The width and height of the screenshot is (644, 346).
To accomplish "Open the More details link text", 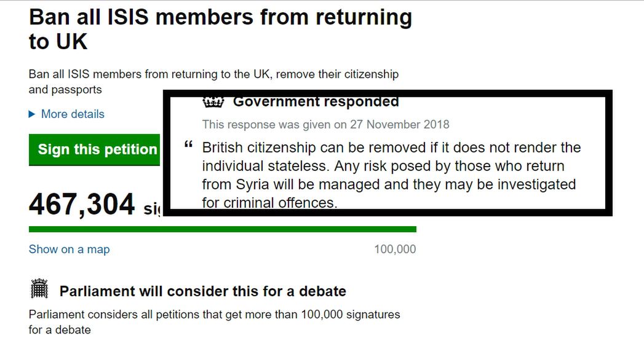I will point(73,114).
